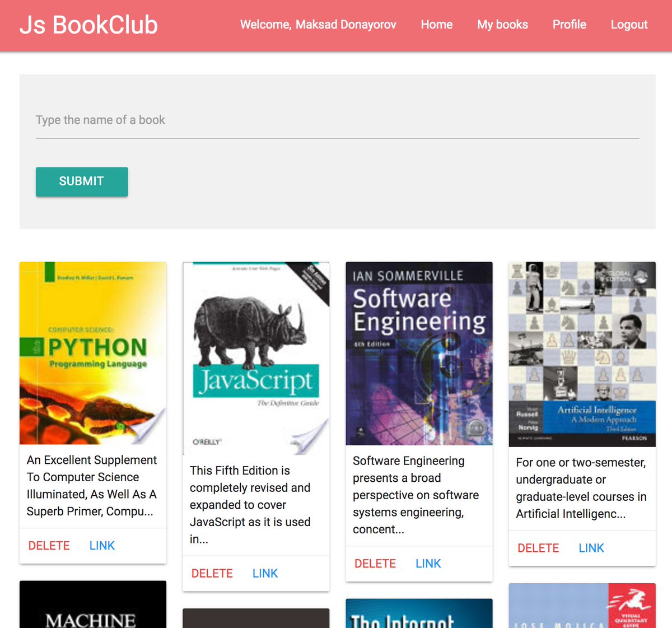672x628 pixels.
Task: Delete the Artificial Intelligence book
Action: pyautogui.click(x=538, y=548)
